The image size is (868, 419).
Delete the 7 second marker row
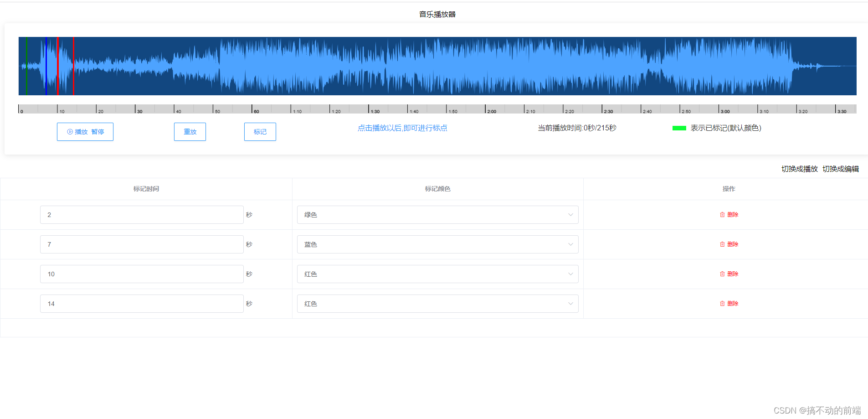(729, 244)
